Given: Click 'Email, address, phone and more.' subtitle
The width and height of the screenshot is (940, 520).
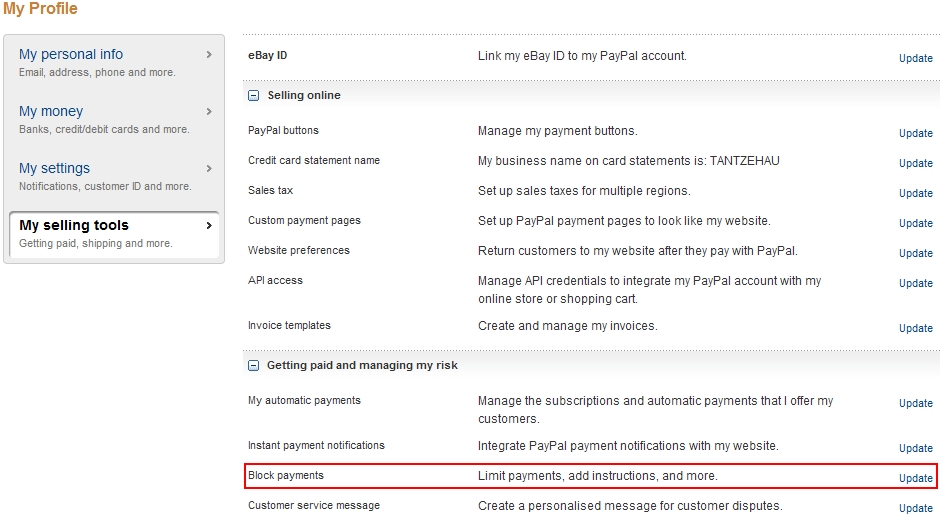Looking at the screenshot, I should tap(97, 73).
